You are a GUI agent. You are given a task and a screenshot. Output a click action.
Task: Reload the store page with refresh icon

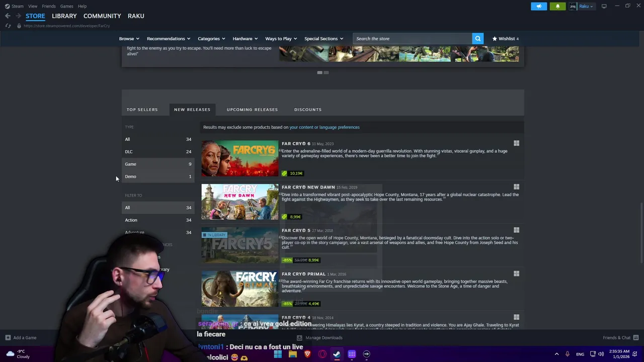[x=8, y=26]
